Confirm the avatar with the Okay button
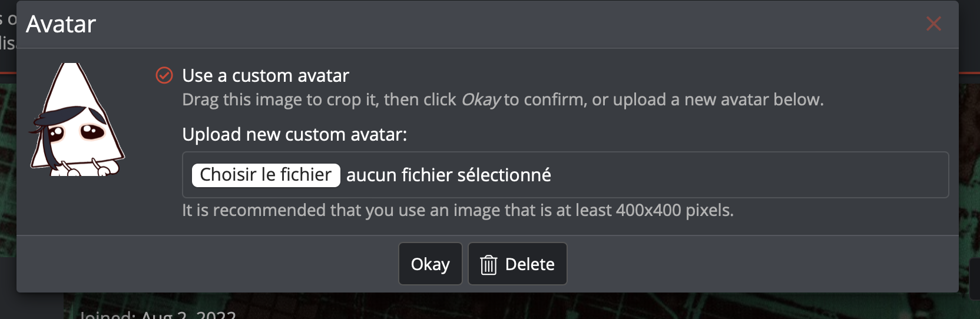 [x=431, y=264]
